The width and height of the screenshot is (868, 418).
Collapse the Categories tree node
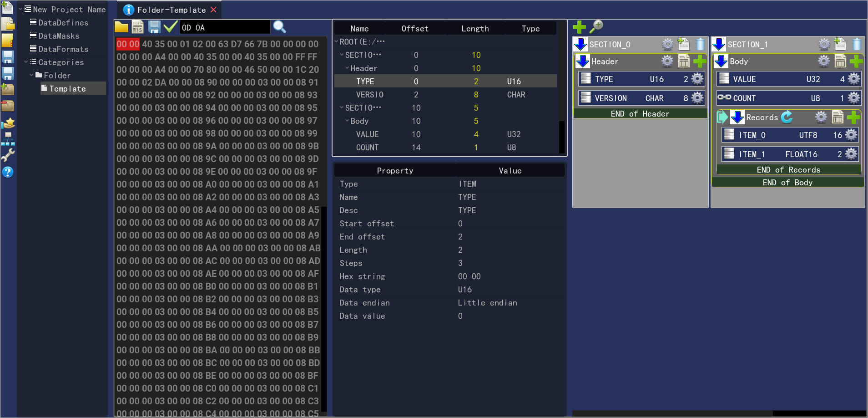pos(26,62)
